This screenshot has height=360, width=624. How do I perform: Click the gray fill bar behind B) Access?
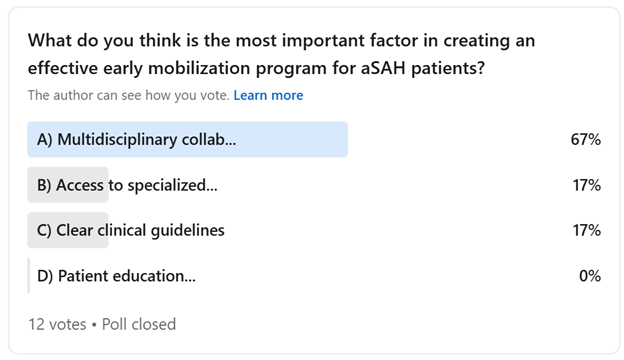tap(68, 185)
